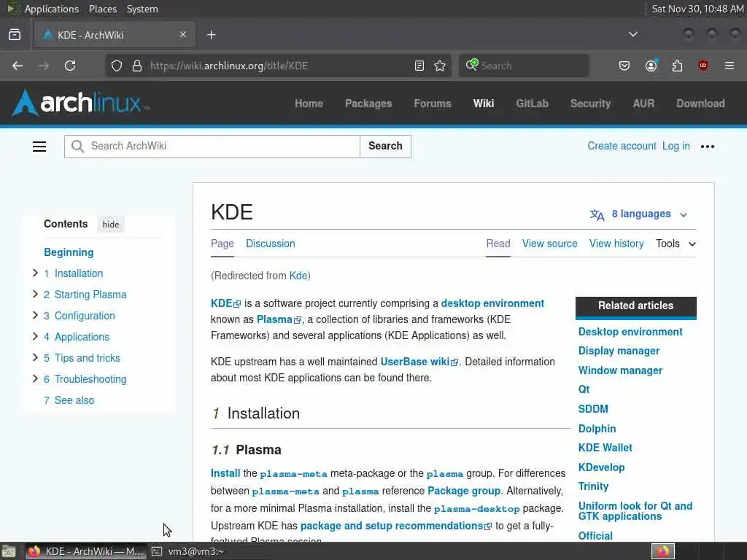Close the KDE - ArchWiki tab

pyautogui.click(x=183, y=35)
